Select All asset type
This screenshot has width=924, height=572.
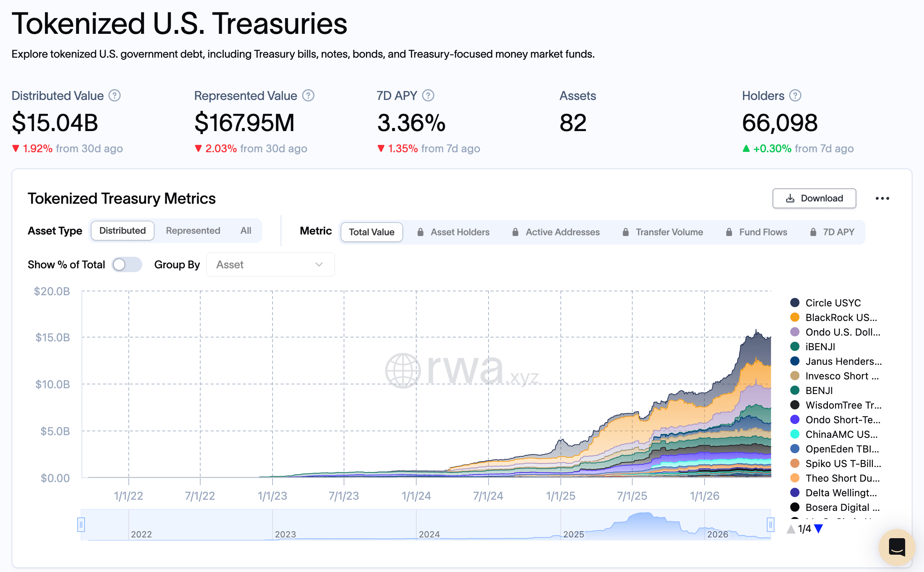[x=246, y=231]
